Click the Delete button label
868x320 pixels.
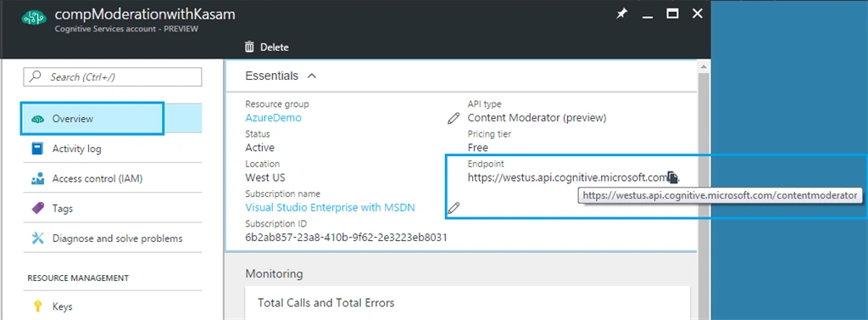click(x=275, y=48)
